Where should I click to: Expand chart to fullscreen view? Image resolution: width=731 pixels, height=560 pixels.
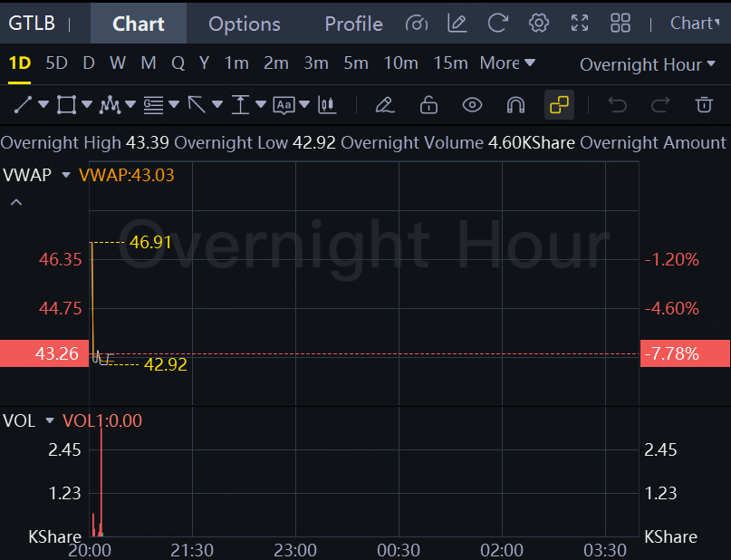coord(580,24)
